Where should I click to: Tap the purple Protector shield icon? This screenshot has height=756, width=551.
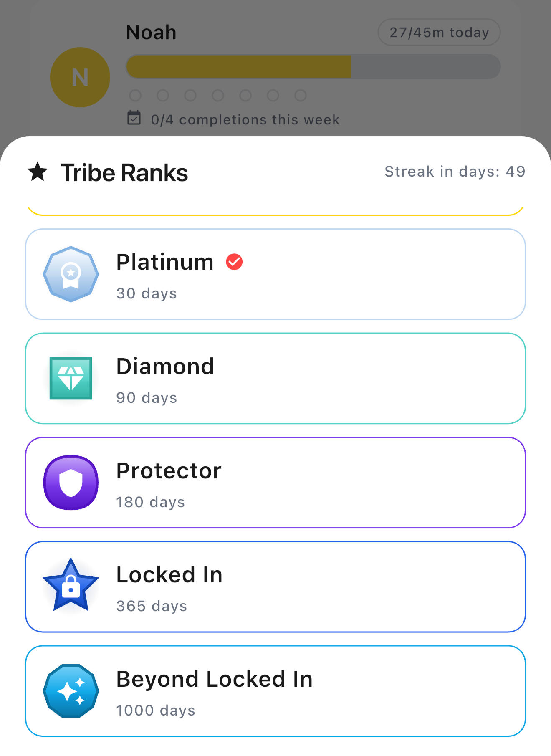coord(71,483)
